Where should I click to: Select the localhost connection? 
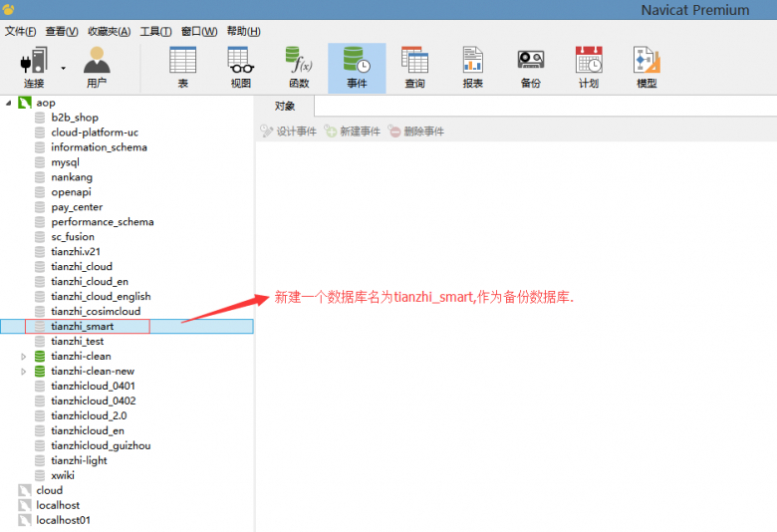coord(58,505)
